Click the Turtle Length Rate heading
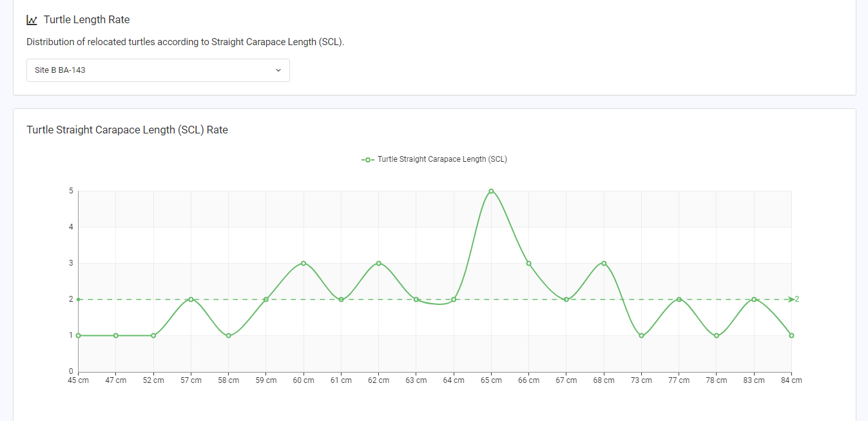Viewport: 868px width, 421px height. [x=87, y=20]
